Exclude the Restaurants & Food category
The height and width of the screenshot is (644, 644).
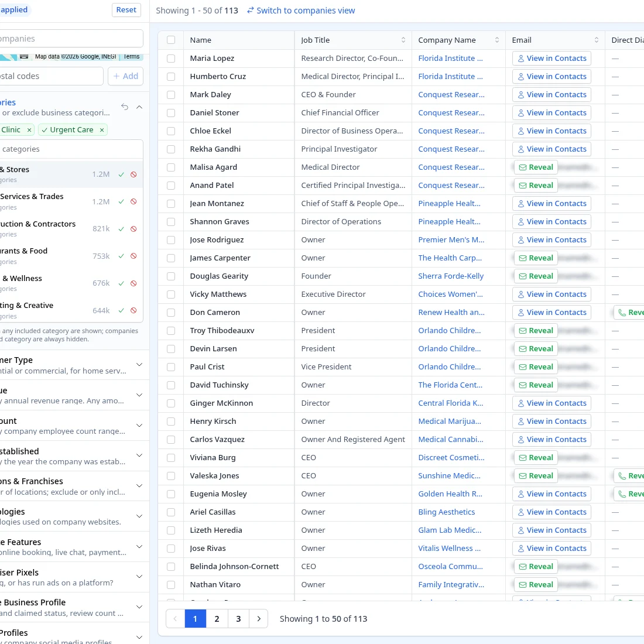point(133,256)
